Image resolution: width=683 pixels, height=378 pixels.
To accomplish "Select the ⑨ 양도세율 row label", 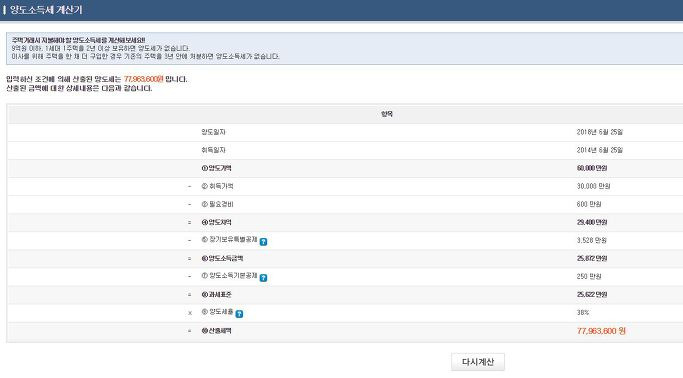I will (x=217, y=312).
